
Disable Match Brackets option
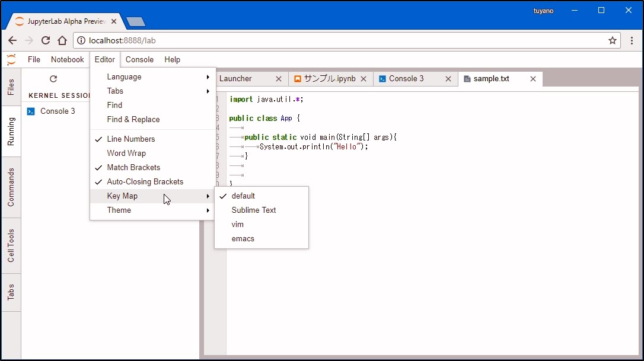pos(133,168)
